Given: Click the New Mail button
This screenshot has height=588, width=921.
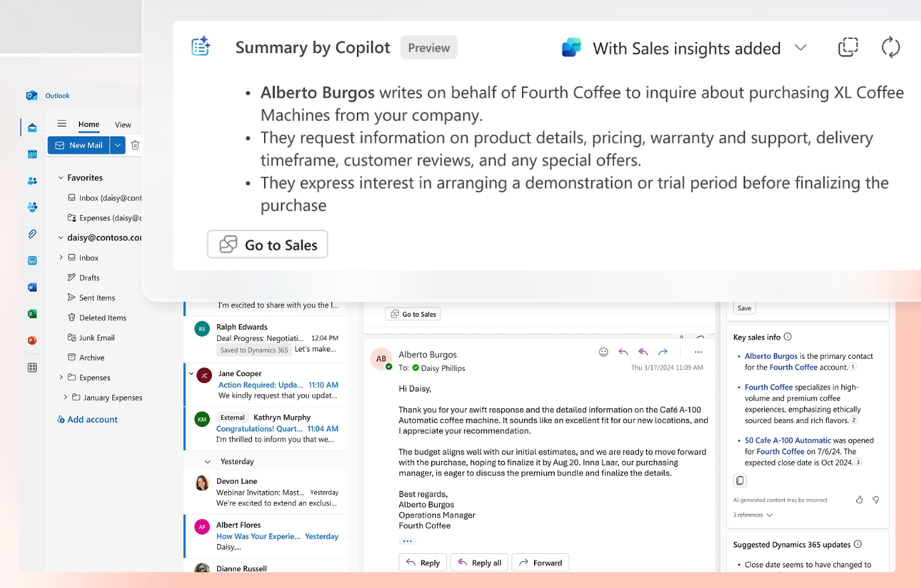Looking at the screenshot, I should pos(79,145).
